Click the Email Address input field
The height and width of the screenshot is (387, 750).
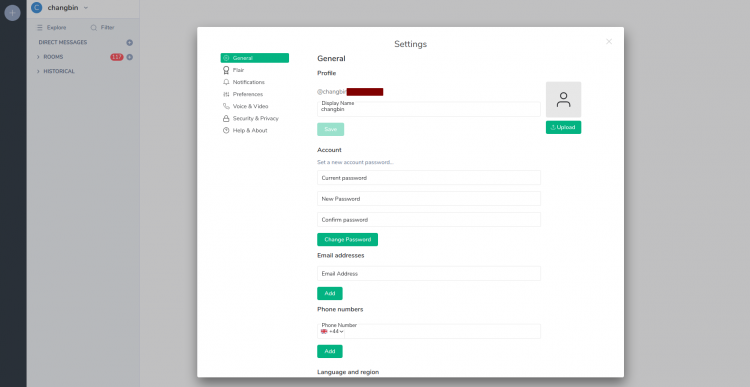point(429,274)
